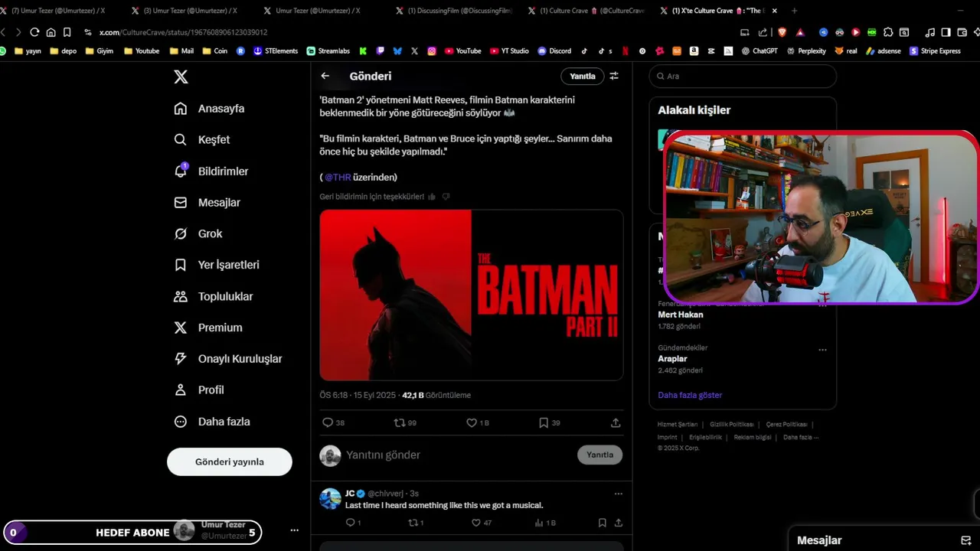
Task: Open Stripe Express bookmark
Action: [x=935, y=51]
